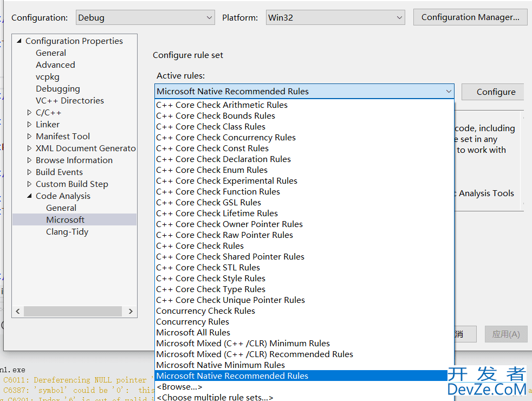532x401 pixels.
Task: Choose Microsoft Mixed (C++ /CLR) Minimum Rules
Action: [x=304, y=344]
